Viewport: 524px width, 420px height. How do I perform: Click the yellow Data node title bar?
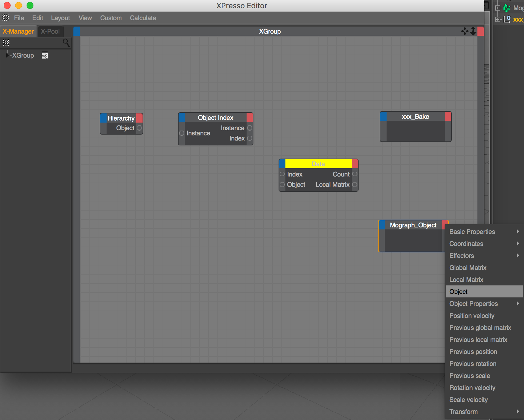click(318, 164)
